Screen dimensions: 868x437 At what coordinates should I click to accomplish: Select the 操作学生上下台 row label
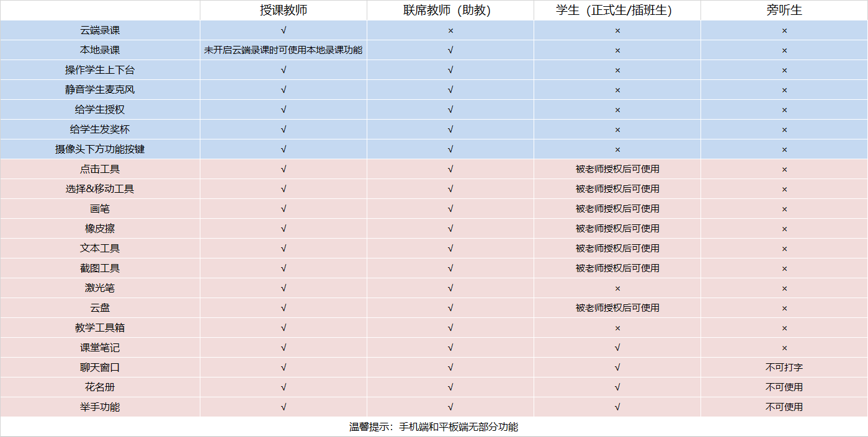pyautogui.click(x=100, y=70)
